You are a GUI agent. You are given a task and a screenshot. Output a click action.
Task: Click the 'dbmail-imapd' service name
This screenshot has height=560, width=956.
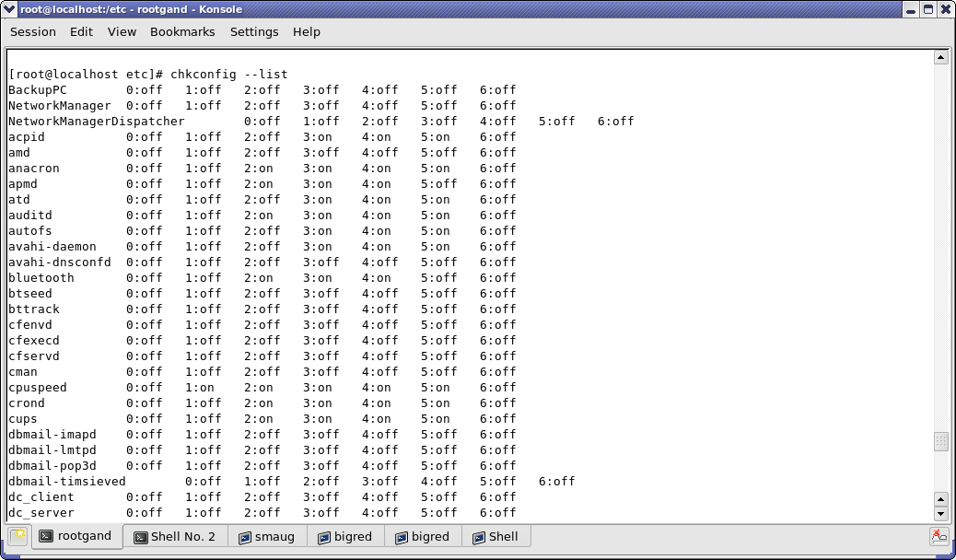tap(52, 435)
